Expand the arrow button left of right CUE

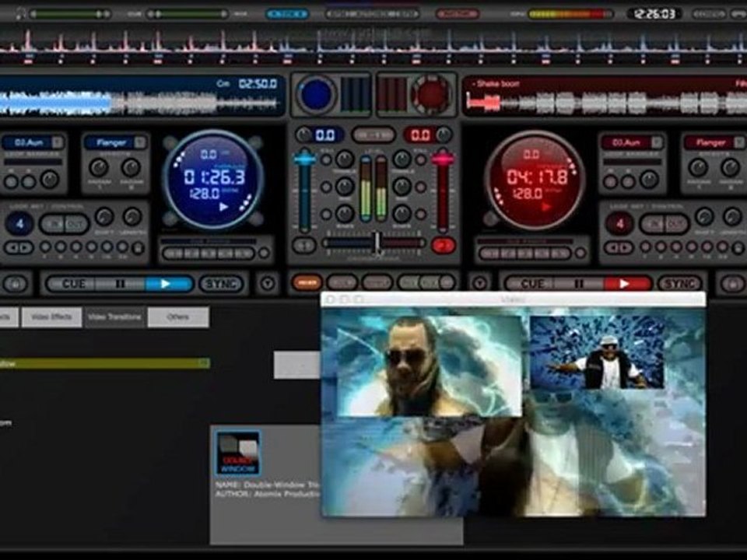(480, 285)
